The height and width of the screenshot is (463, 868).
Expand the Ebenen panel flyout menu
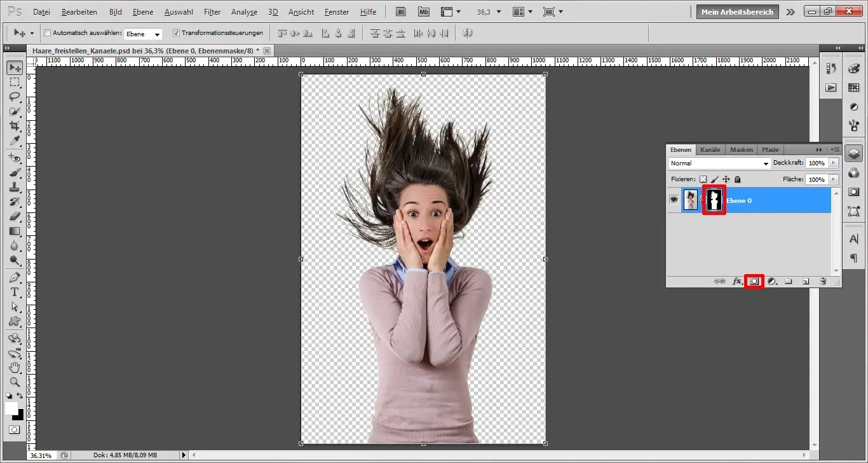(x=834, y=149)
